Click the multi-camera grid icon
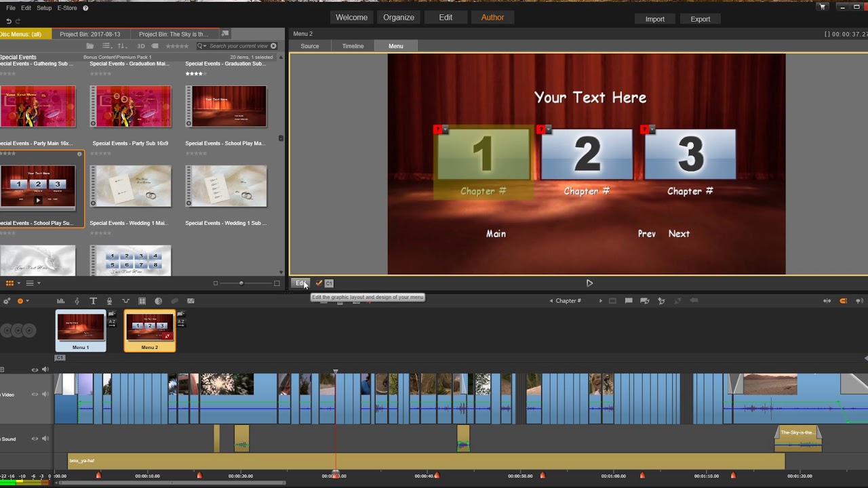This screenshot has width=868, height=488. 142,301
